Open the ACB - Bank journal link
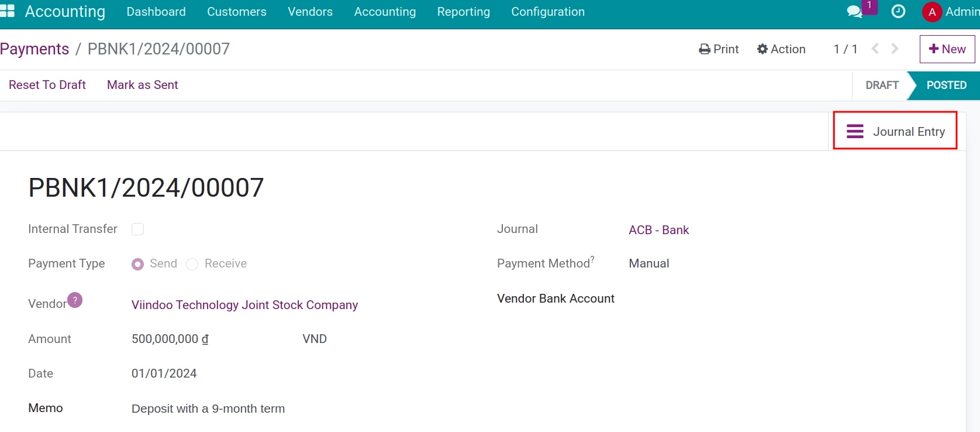The height and width of the screenshot is (432, 980). 659,230
